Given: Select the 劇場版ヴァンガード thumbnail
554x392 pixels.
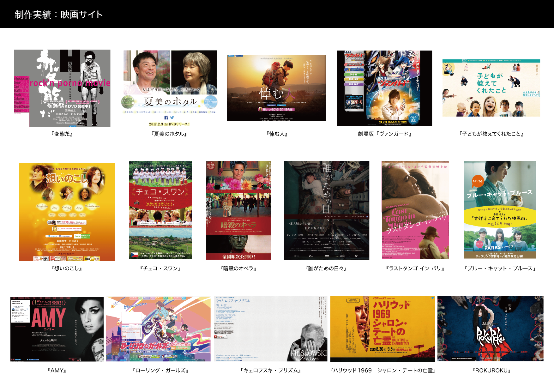Looking at the screenshot, I should coord(384,88).
